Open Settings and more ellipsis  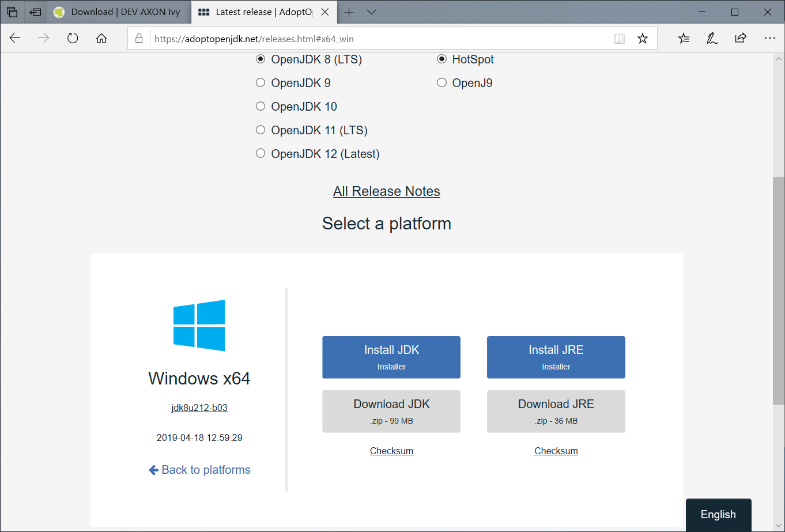pyautogui.click(x=769, y=39)
